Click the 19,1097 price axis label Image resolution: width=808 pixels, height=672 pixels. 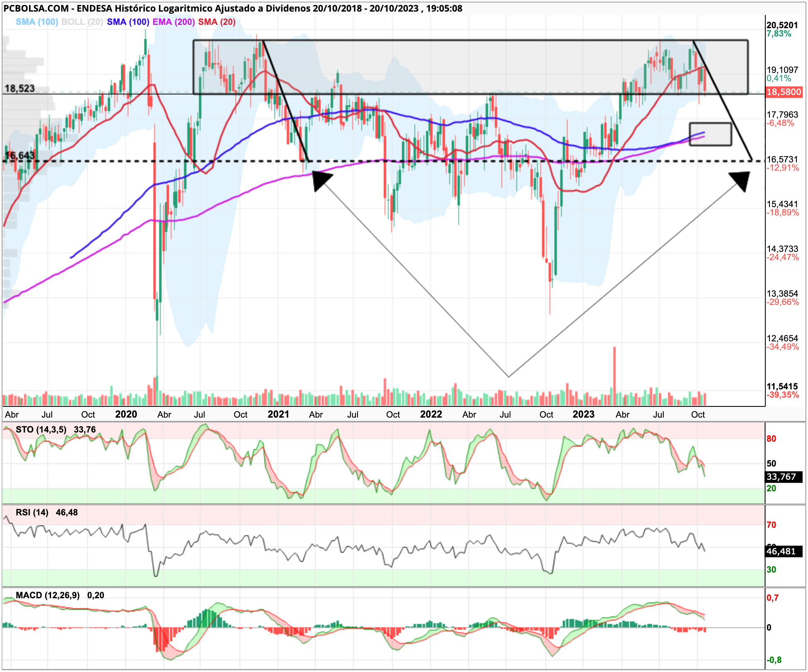click(782, 70)
